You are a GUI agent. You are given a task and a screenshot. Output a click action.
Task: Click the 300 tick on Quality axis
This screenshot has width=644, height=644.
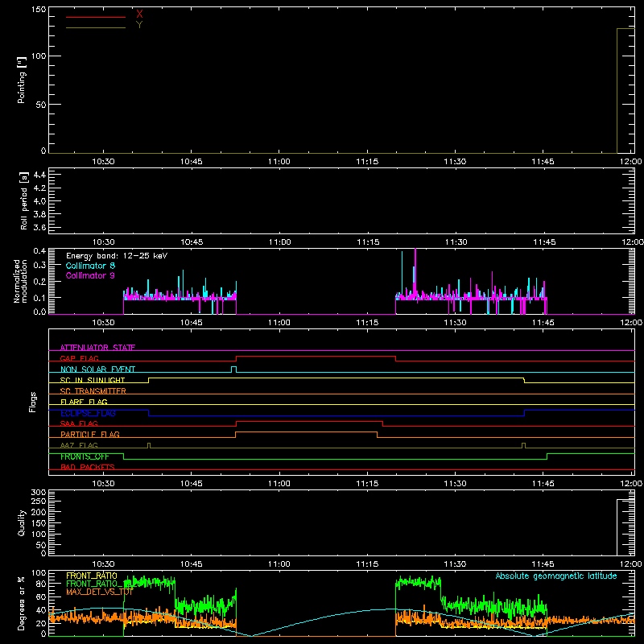click(x=39, y=493)
